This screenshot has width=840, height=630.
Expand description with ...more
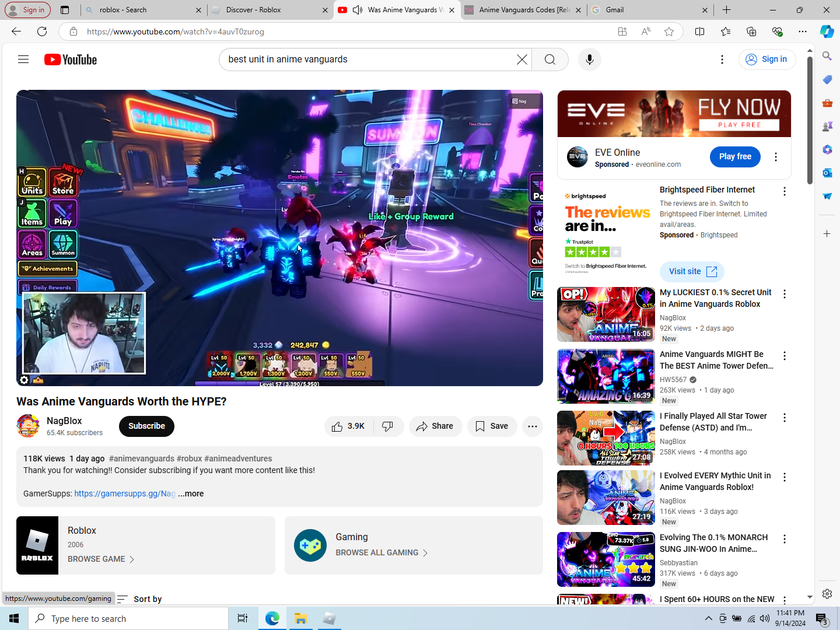191,494
